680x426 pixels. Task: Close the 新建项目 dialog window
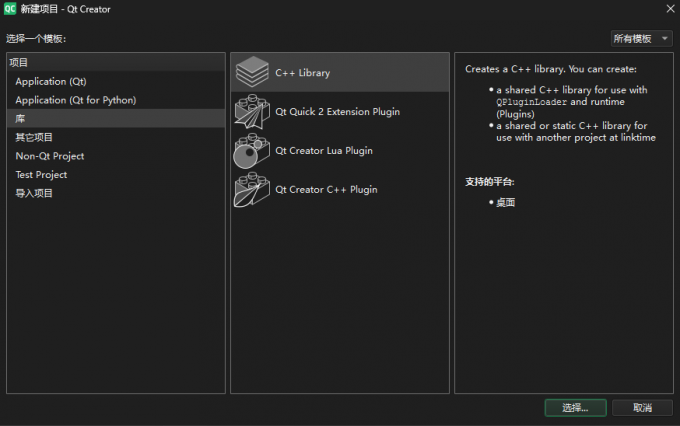669,9
